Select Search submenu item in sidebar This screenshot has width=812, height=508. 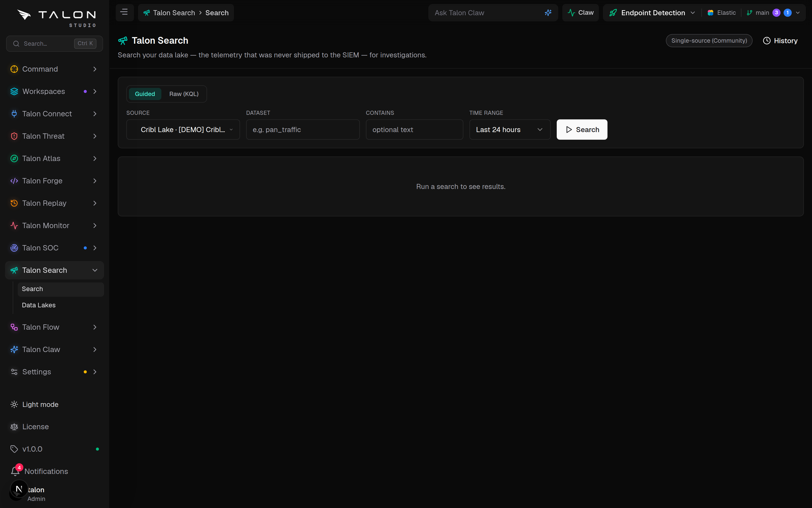coord(61,289)
